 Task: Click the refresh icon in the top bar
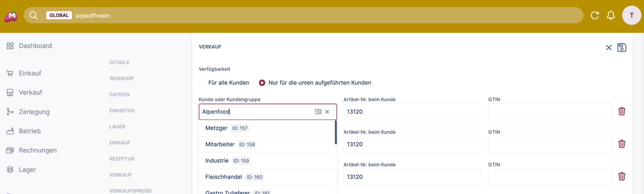[x=594, y=15]
